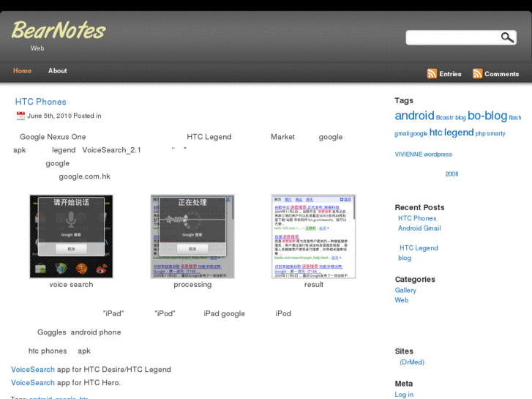Click the Log in link
The width and height of the screenshot is (532, 399).
[x=404, y=395]
